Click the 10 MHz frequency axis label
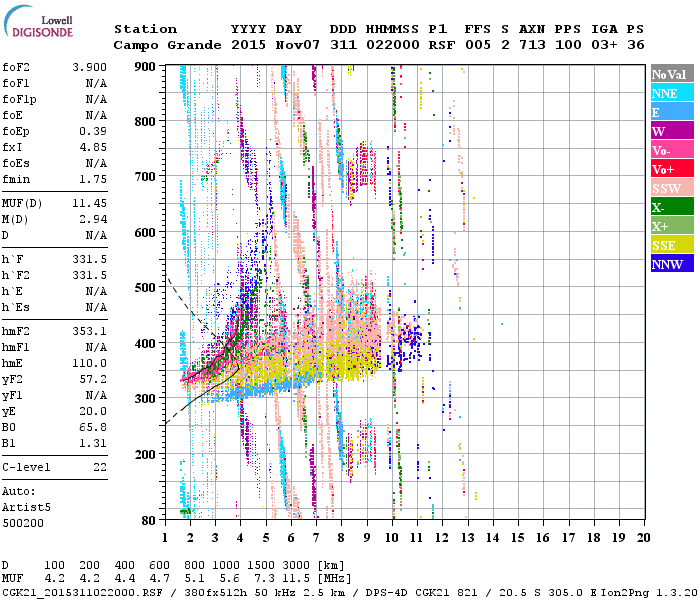Screen dimensions: 700x600 tap(392, 538)
